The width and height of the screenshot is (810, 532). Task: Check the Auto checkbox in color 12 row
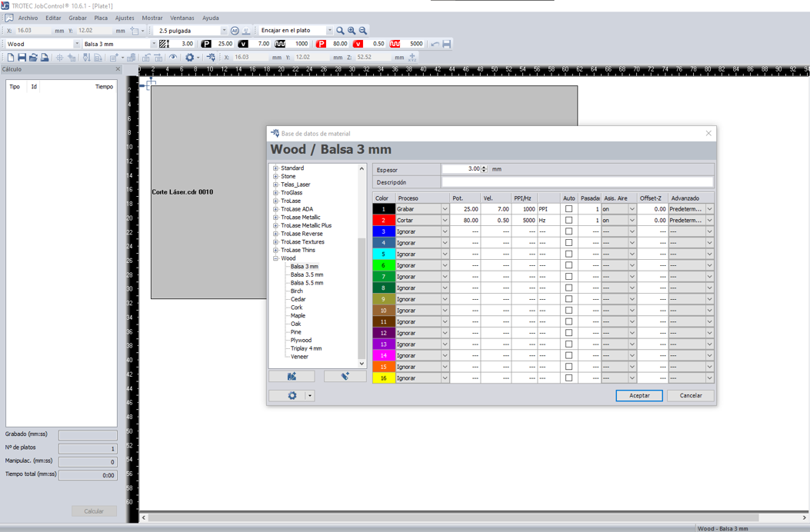coord(568,333)
